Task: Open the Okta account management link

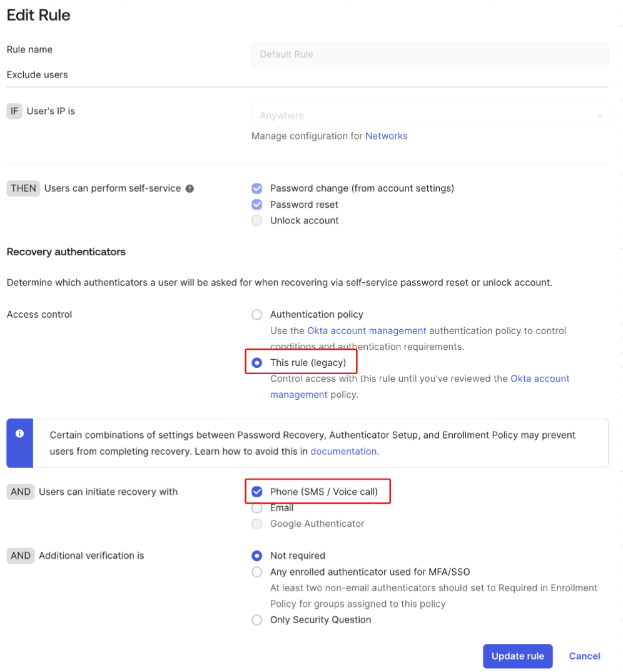Action: point(367,330)
